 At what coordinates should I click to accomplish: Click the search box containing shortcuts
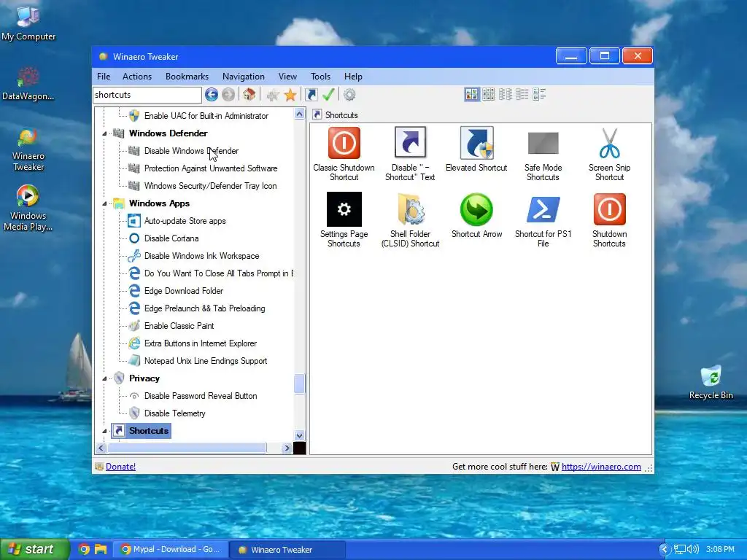[147, 95]
